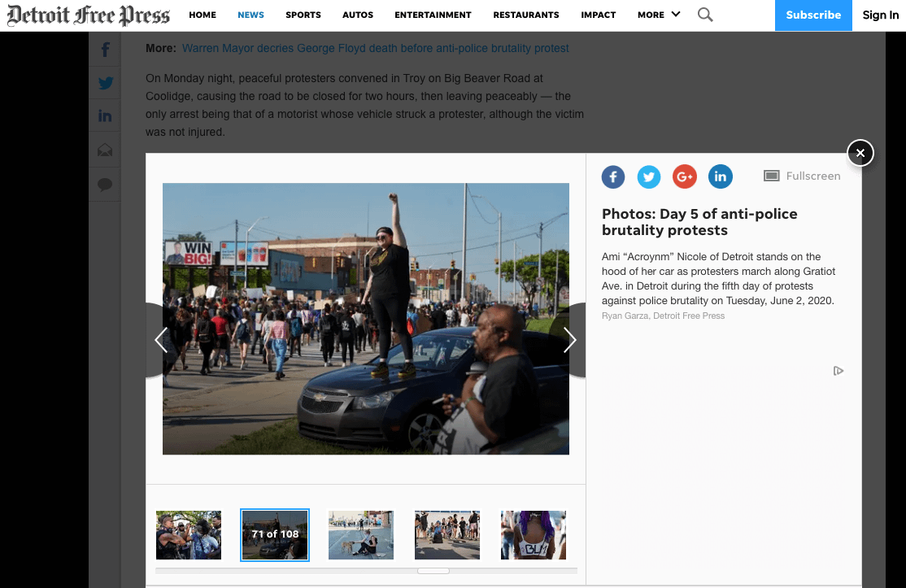Share gallery on Facebook round icon
The width and height of the screenshot is (906, 588).
[613, 176]
